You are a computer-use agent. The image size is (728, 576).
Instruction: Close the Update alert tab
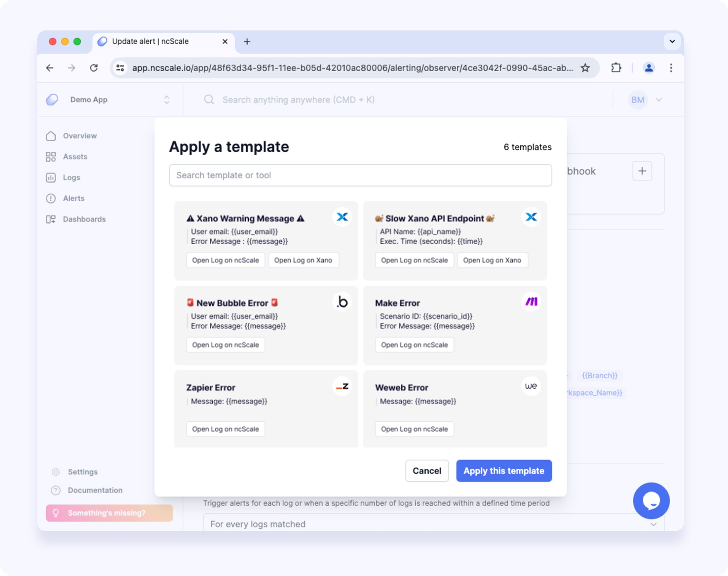point(225,42)
